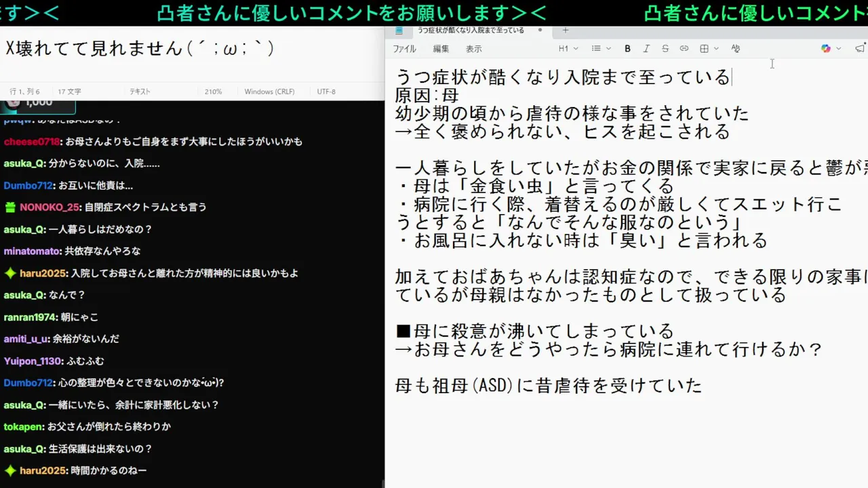Insert a link with the link icon
Screen dimensions: 868x488
coord(684,49)
